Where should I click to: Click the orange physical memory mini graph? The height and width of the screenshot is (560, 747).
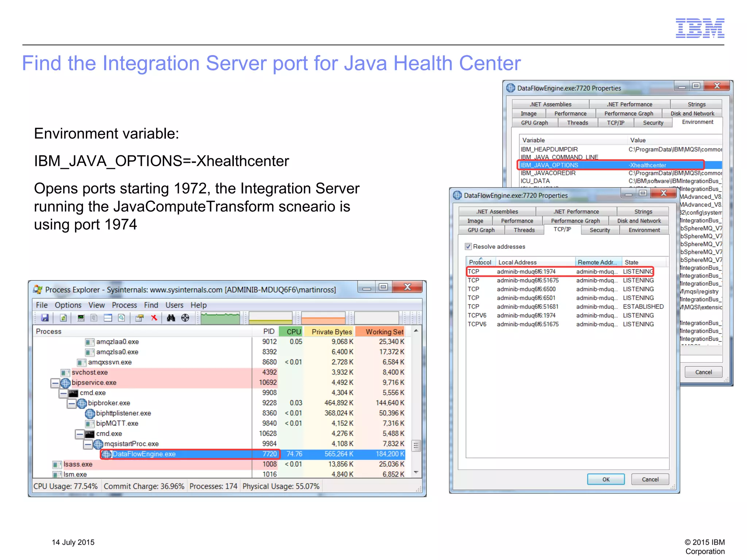pyautogui.click(x=323, y=318)
